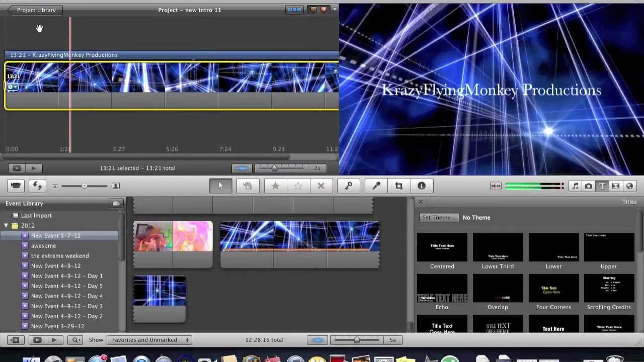This screenshot has height=362, width=644.
Task: Select New Event 4-9-12 - Day 1
Action: 67,276
